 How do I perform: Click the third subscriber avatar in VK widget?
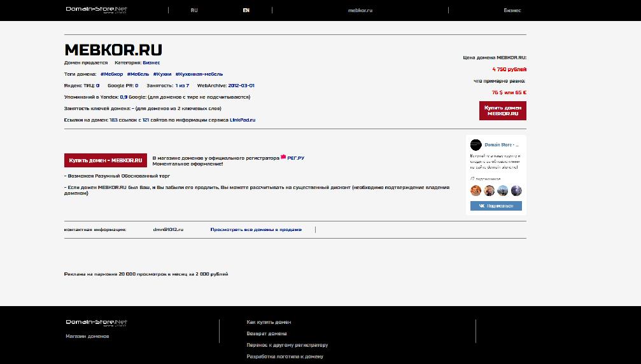pos(503,191)
